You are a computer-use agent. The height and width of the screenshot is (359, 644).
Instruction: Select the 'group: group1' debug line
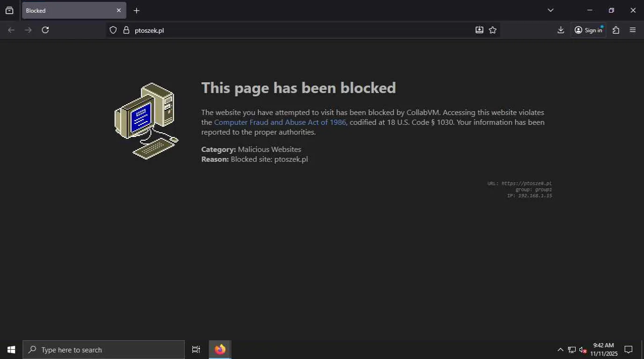(534, 190)
